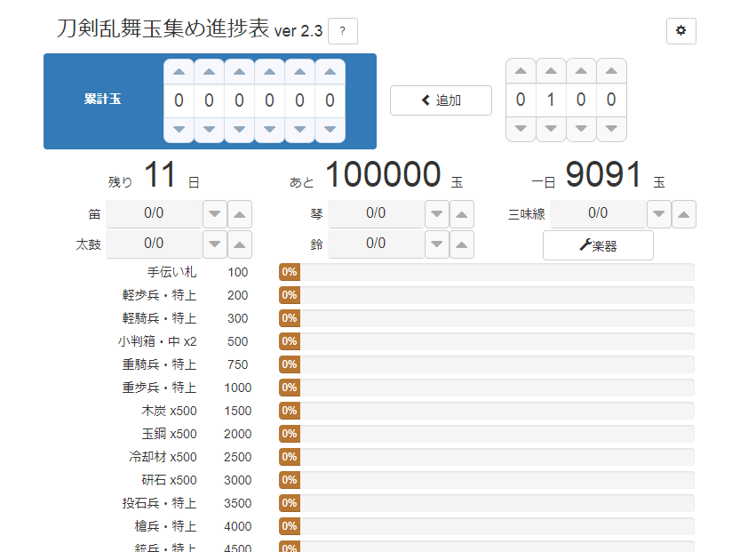
Task: Click the 手伝い札 reward label
Action: point(171,272)
